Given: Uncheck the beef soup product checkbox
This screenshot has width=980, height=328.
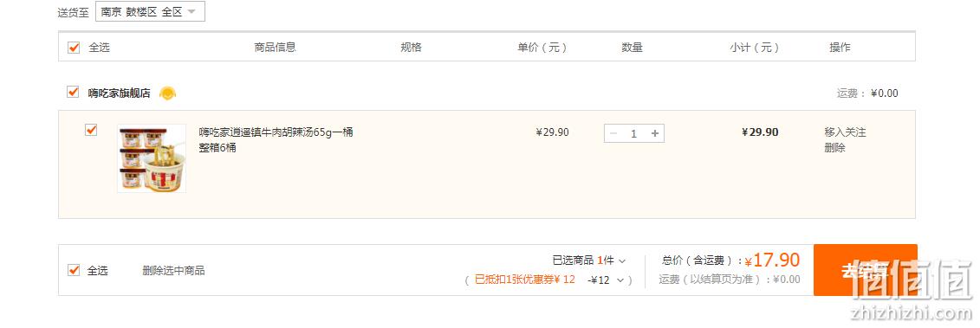Looking at the screenshot, I should [x=91, y=130].
